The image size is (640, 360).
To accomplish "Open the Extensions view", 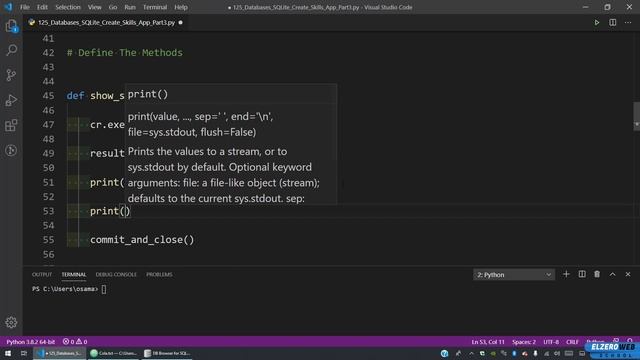I will tap(11, 125).
